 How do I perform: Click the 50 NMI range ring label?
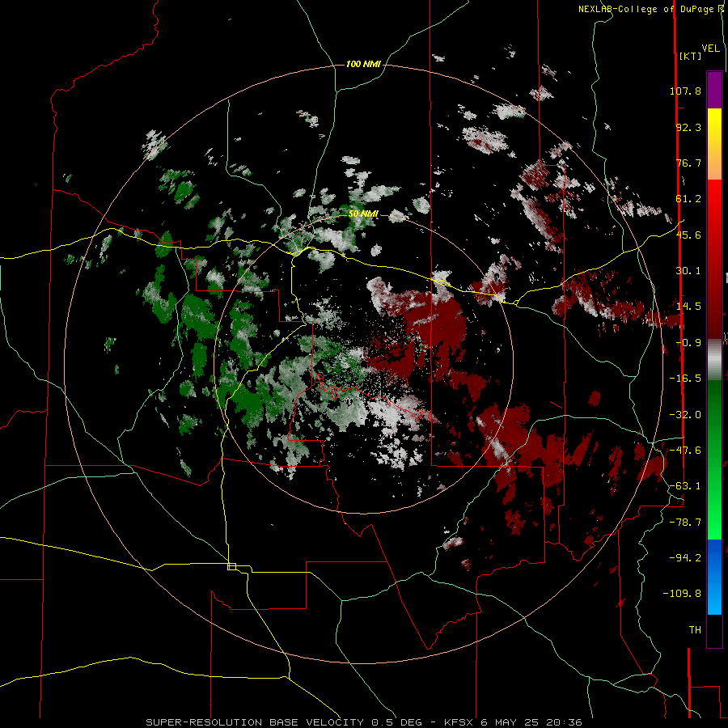point(363,214)
